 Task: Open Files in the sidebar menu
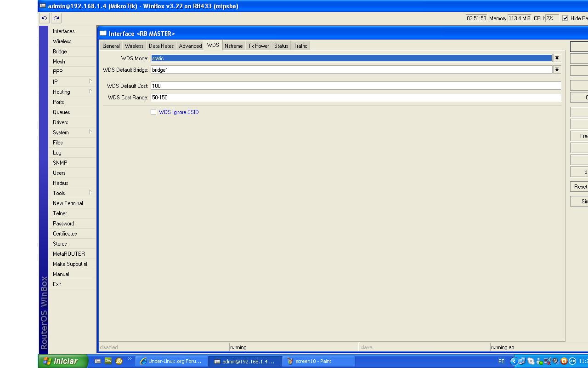tap(73, 143)
